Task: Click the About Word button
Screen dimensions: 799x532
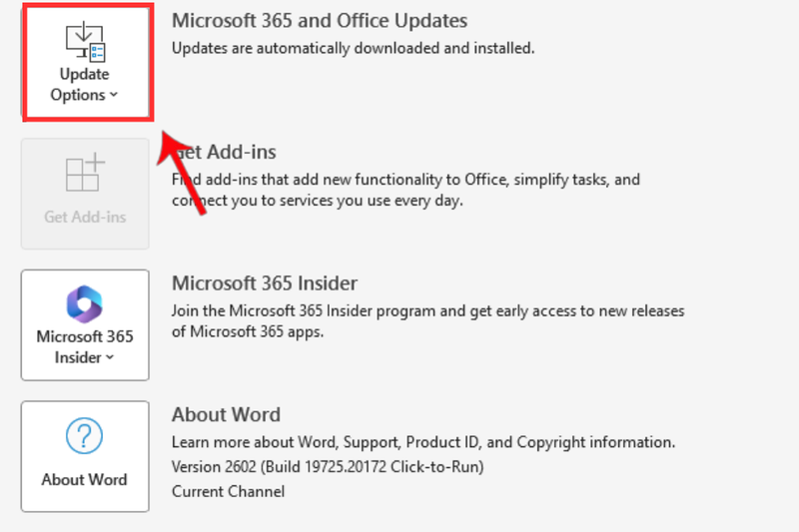Action: pos(85,456)
